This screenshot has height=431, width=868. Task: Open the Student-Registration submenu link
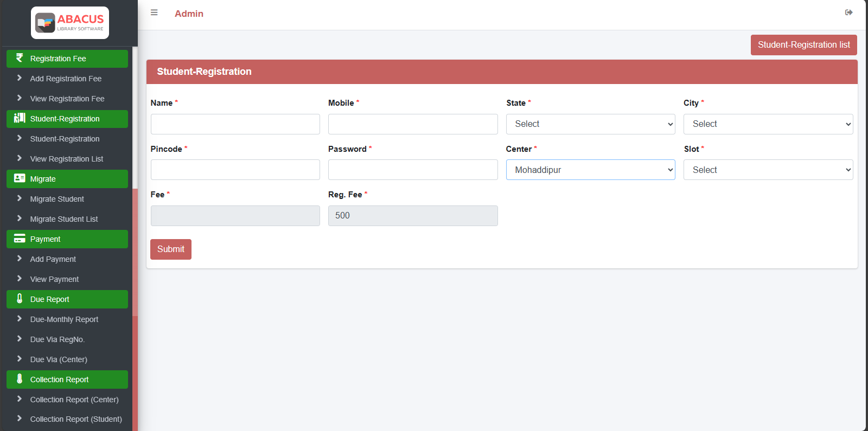pos(65,139)
